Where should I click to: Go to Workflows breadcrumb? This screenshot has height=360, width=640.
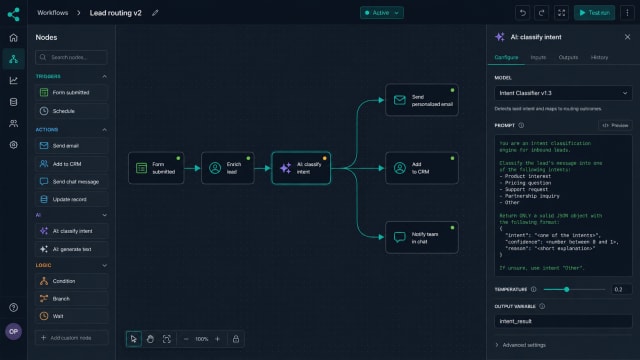53,13
